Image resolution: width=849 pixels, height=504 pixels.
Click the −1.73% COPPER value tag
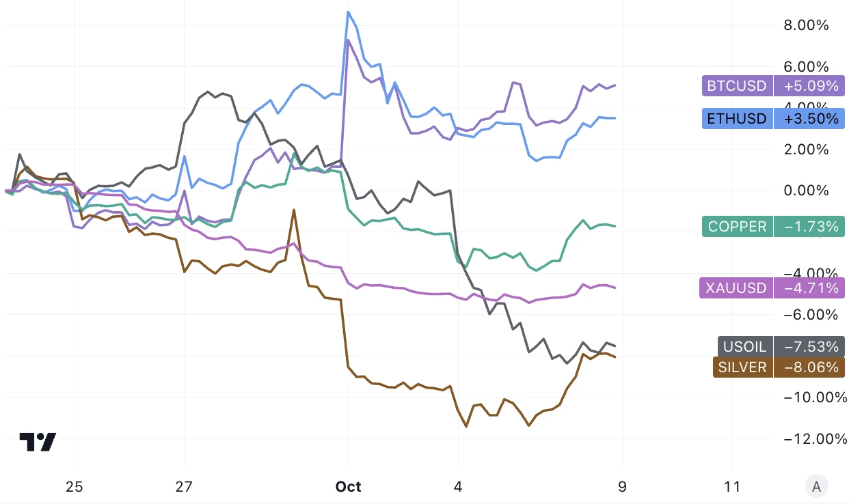click(809, 227)
